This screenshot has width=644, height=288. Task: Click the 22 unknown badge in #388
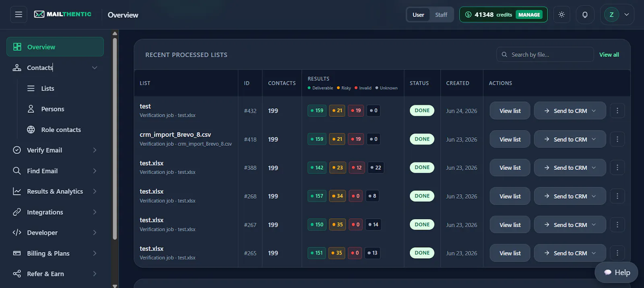376,168
